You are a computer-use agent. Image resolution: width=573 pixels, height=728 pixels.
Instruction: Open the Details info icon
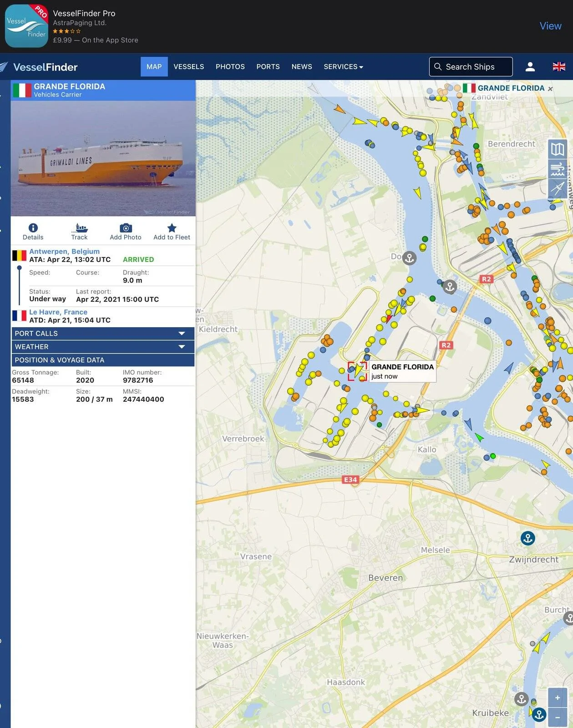coord(33,228)
